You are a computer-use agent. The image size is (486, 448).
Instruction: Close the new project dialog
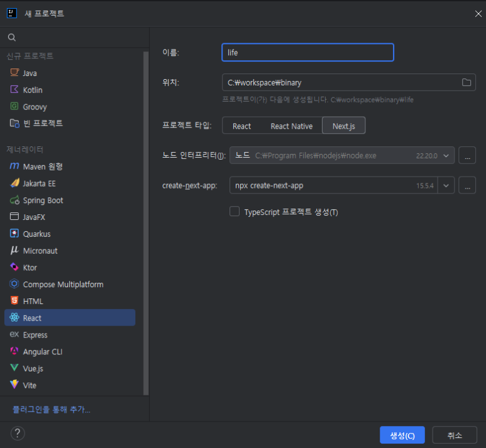pos(478,14)
